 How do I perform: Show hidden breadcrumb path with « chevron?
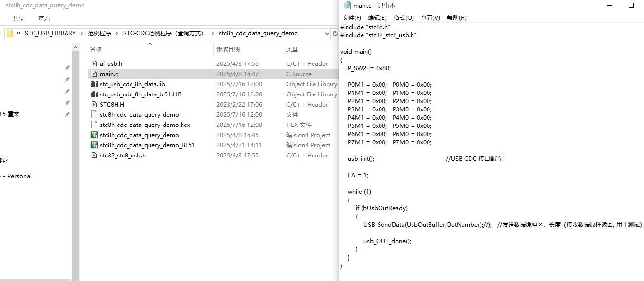click(x=18, y=33)
